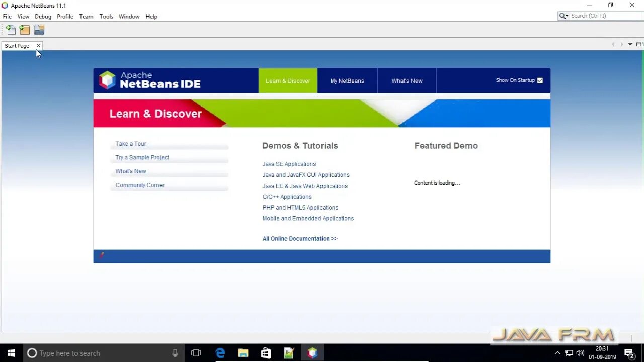Open PHP and HTML5 Applications link

(300, 208)
